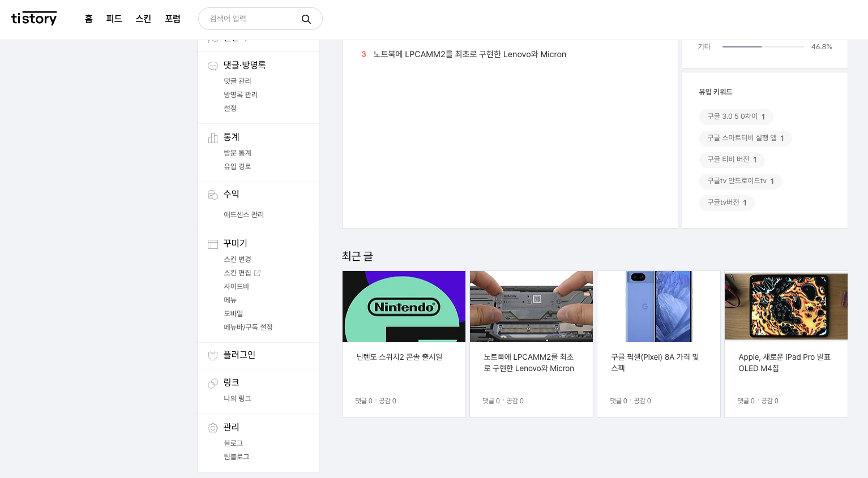This screenshot has width=868, height=478.
Task: Open the Nintendo post thumbnail
Action: click(x=404, y=307)
